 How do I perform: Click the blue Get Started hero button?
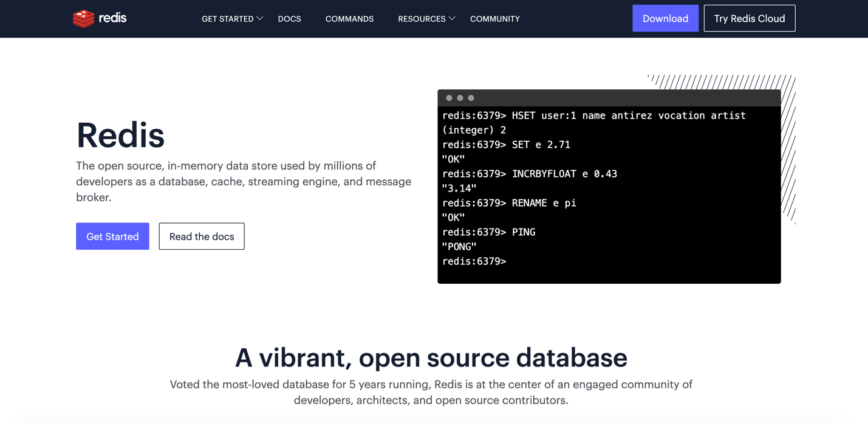[x=112, y=236]
